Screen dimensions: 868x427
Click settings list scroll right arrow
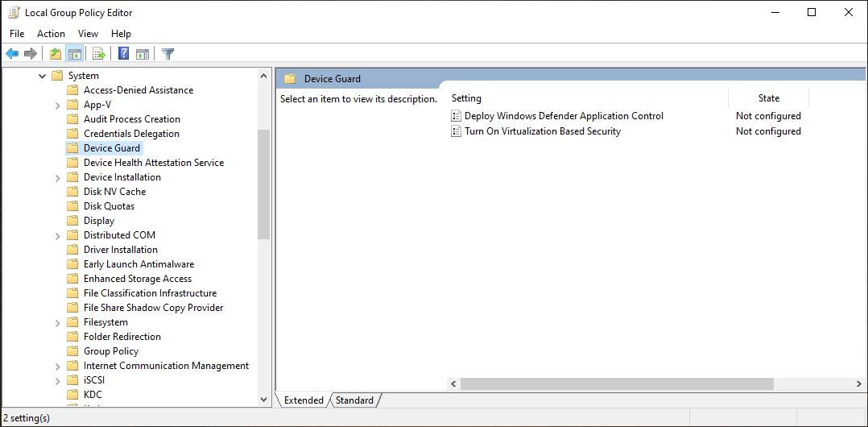pos(858,383)
